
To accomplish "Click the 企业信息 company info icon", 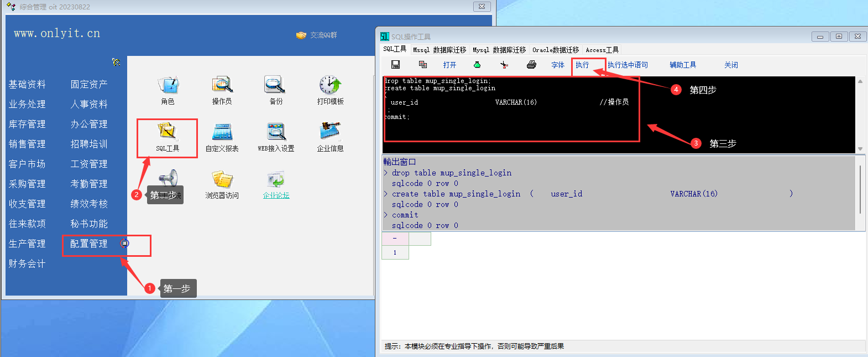I will (x=330, y=133).
